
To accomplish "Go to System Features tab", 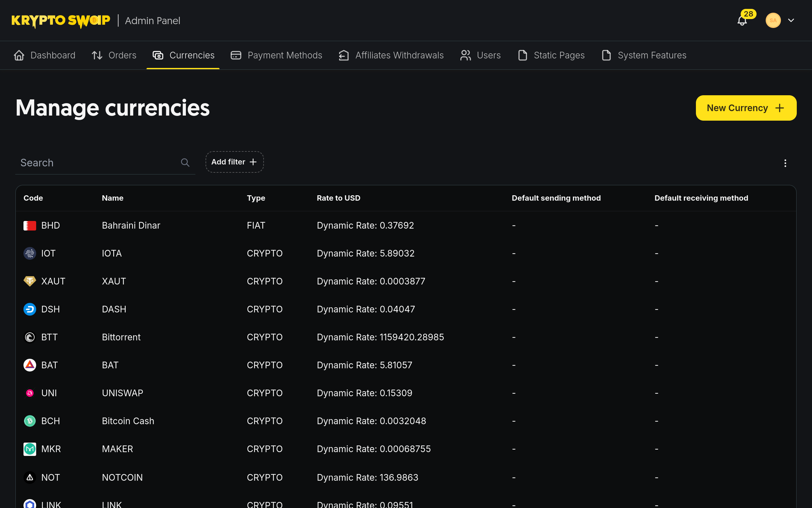I will [x=644, y=55].
